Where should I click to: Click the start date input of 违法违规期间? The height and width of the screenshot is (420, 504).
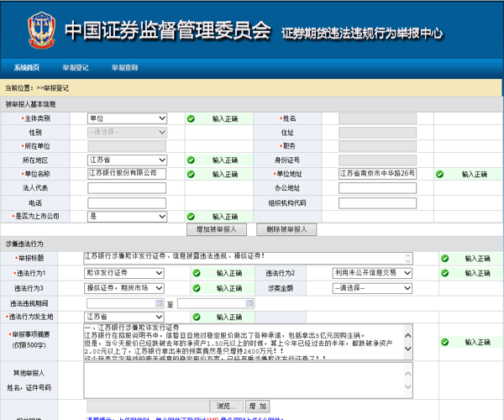(x=125, y=303)
